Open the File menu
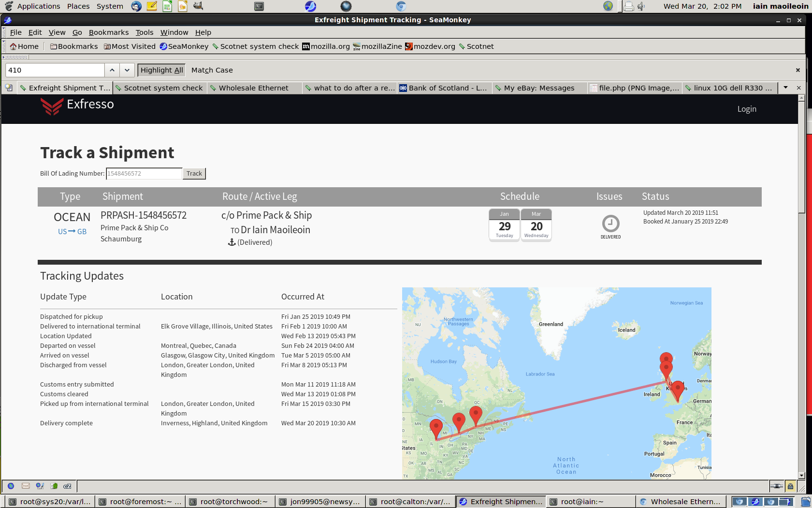 tap(15, 32)
